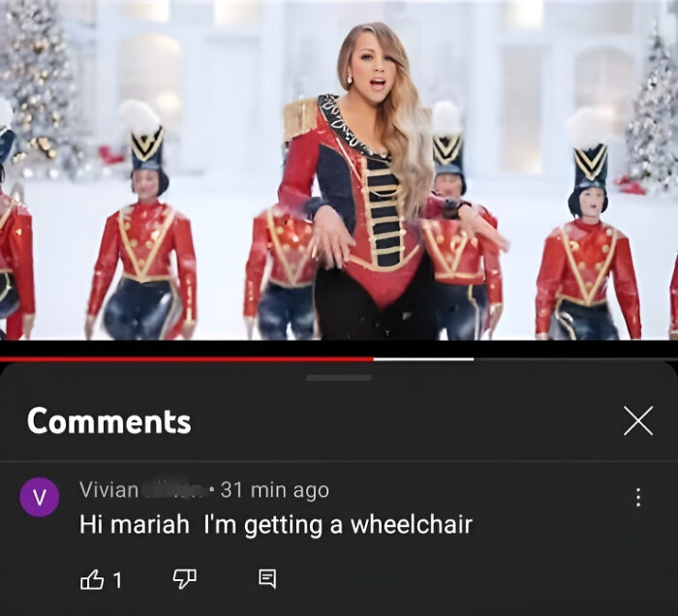Tap the drag handle atop the comments sheet
Screen dimensions: 678x616
point(339,378)
